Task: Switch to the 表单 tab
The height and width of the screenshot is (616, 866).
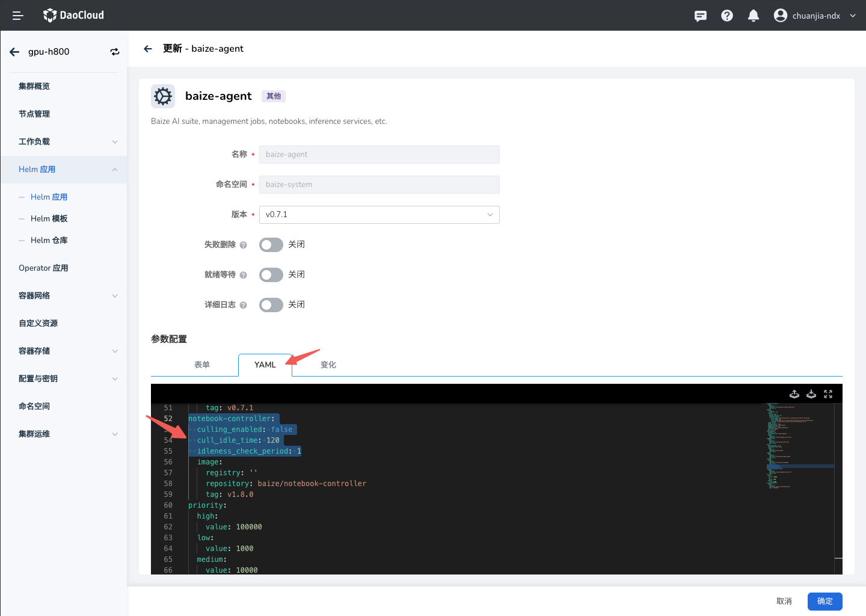Action: coord(202,365)
